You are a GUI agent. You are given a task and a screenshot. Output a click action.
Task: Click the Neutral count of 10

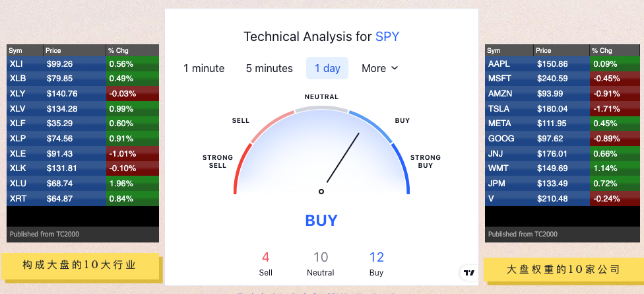click(321, 258)
